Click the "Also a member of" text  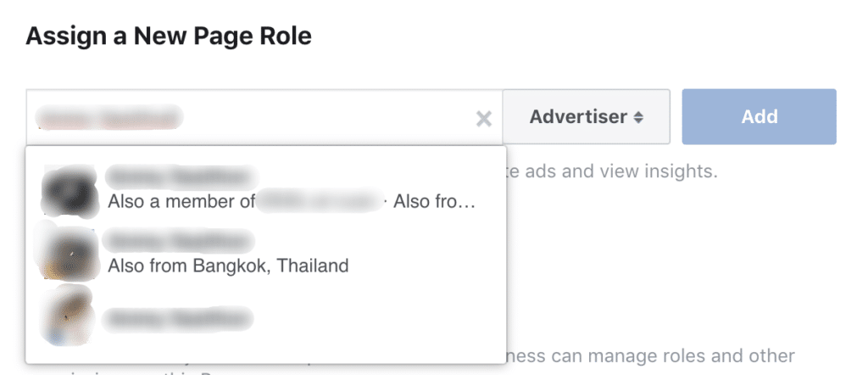[x=180, y=202]
